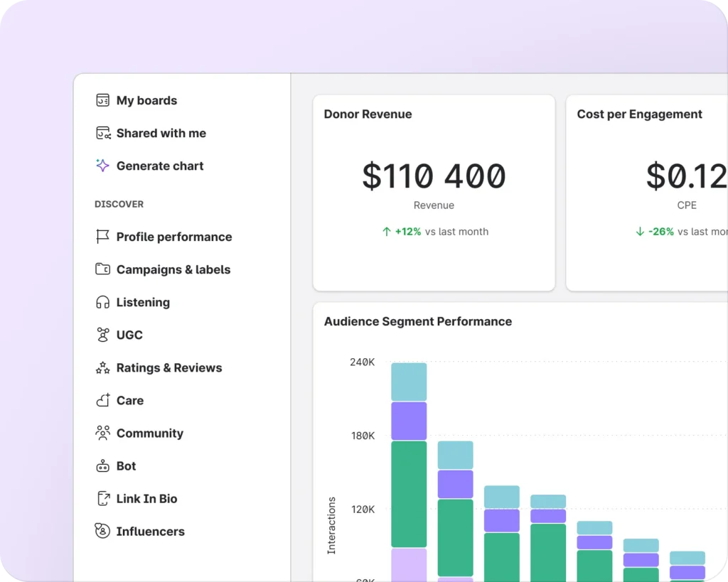Select the Listening menu item
Screen dimensions: 728x582
pos(143,302)
